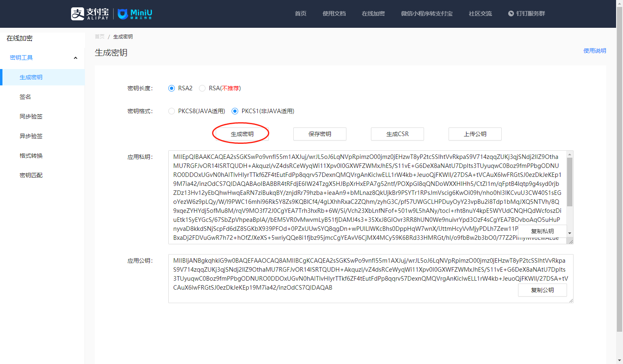Click the 上传公钥 button

(475, 134)
